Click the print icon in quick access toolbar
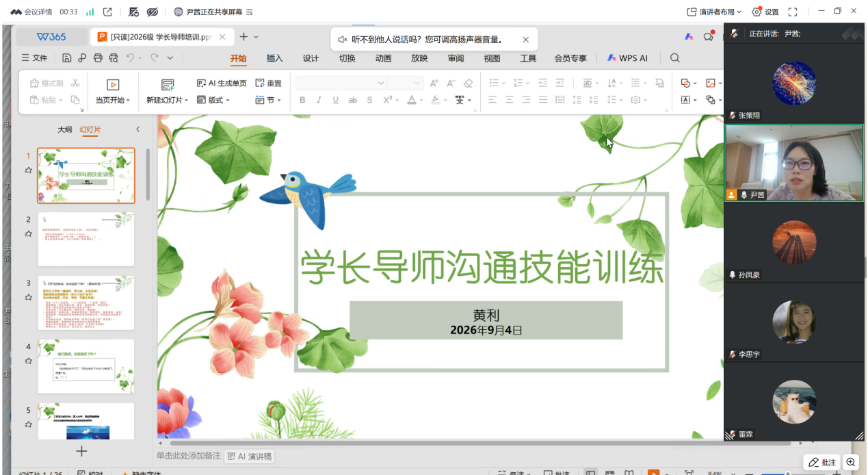The image size is (868, 475). point(98,58)
